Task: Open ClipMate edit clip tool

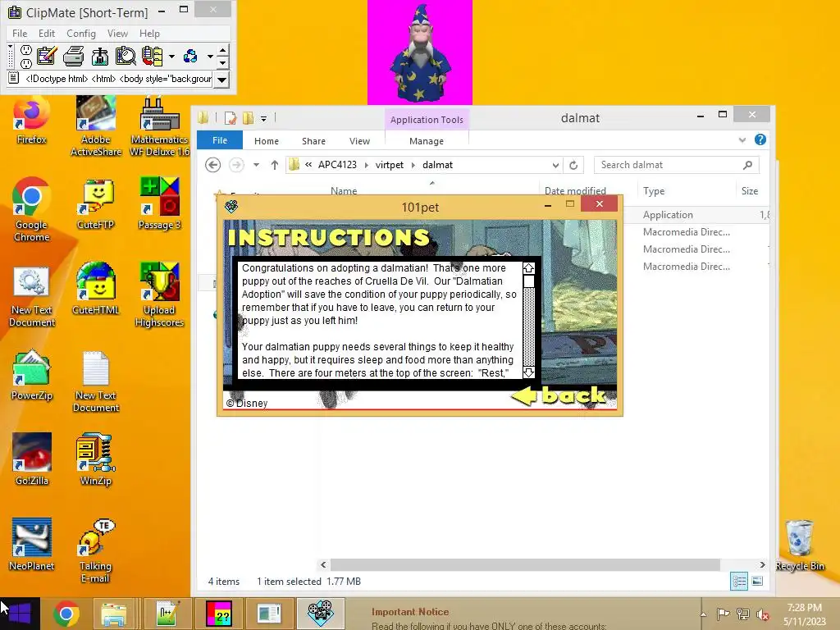Action: (47, 57)
